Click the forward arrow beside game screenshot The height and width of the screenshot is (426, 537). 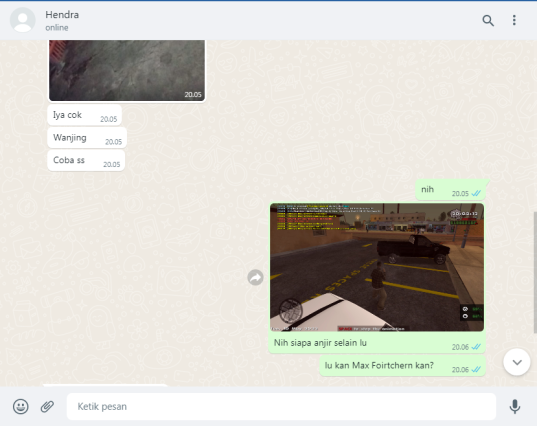pyautogui.click(x=255, y=277)
